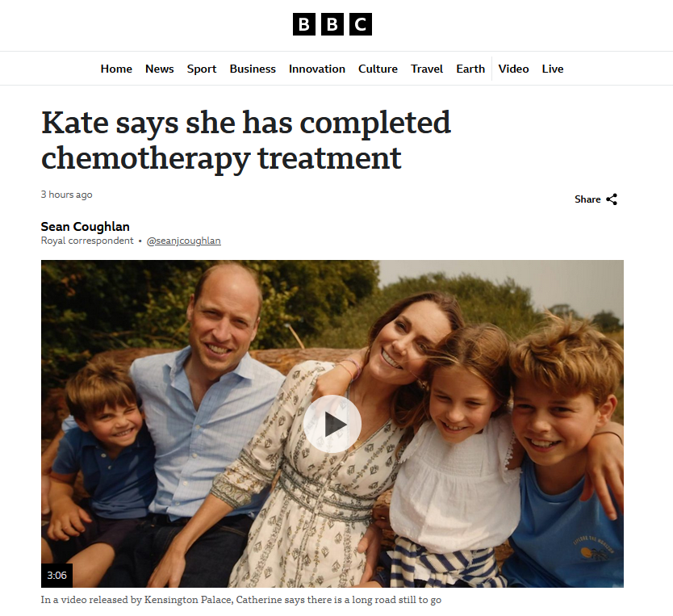The height and width of the screenshot is (616, 673).
Task: Open the Video section
Action: click(513, 69)
